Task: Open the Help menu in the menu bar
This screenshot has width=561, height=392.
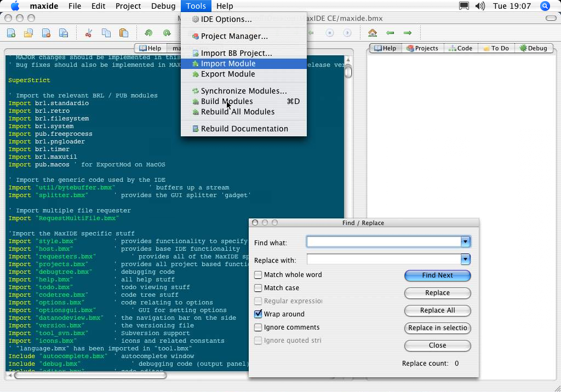Action: (x=225, y=6)
